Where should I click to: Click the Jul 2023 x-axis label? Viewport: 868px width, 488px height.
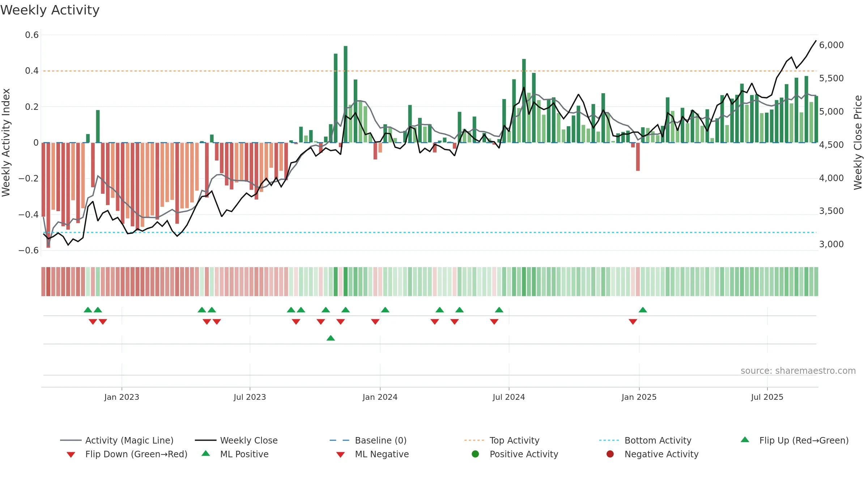tap(250, 397)
